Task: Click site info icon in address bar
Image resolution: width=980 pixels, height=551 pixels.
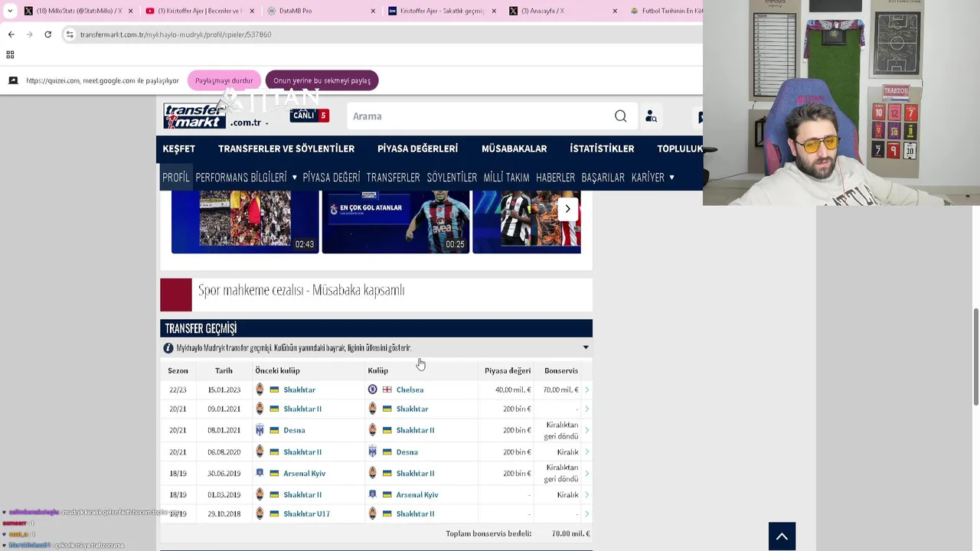Action: (x=70, y=34)
